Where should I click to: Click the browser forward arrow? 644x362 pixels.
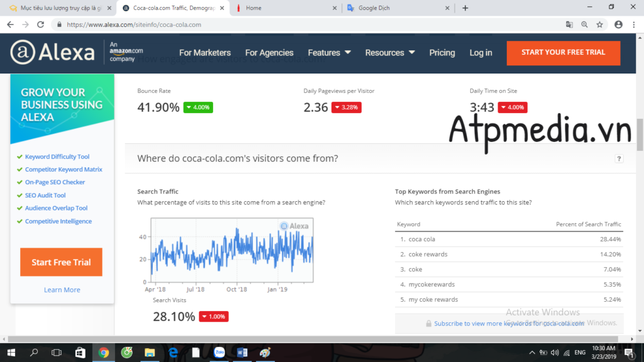(x=25, y=25)
